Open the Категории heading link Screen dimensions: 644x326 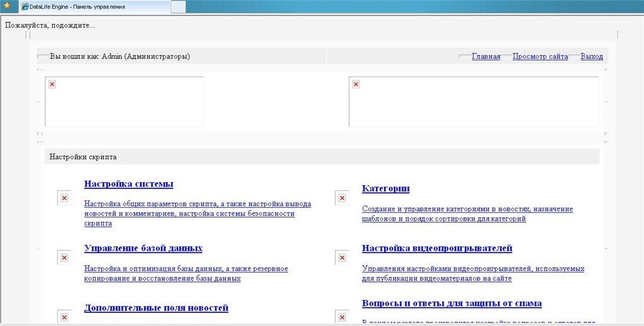pyautogui.click(x=386, y=188)
